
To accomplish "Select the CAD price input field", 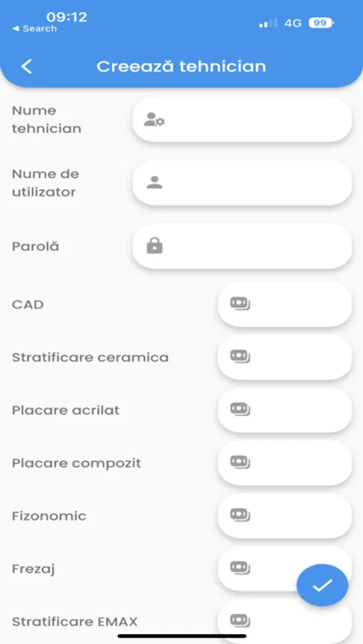I will [285, 304].
